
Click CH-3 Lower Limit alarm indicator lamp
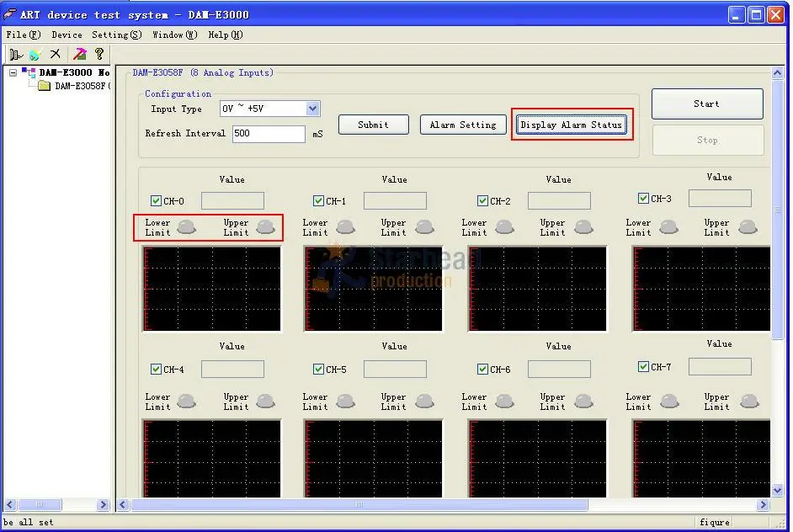669,226
